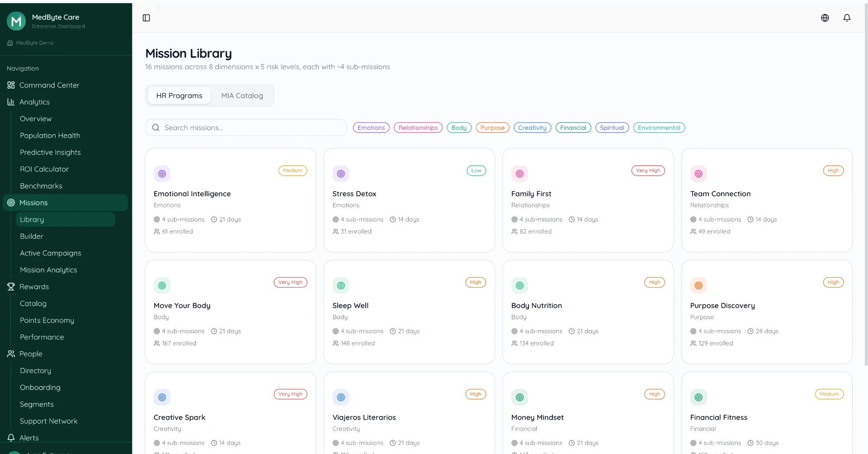The width and height of the screenshot is (868, 454).
Task: Click the Emotional Intelligence mission icon
Action: pyautogui.click(x=162, y=174)
